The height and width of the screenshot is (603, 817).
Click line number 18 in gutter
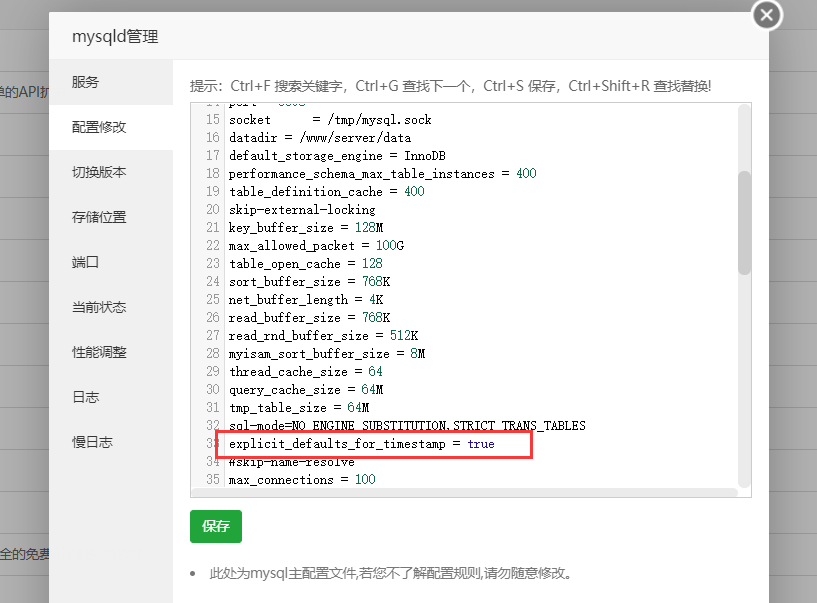213,174
